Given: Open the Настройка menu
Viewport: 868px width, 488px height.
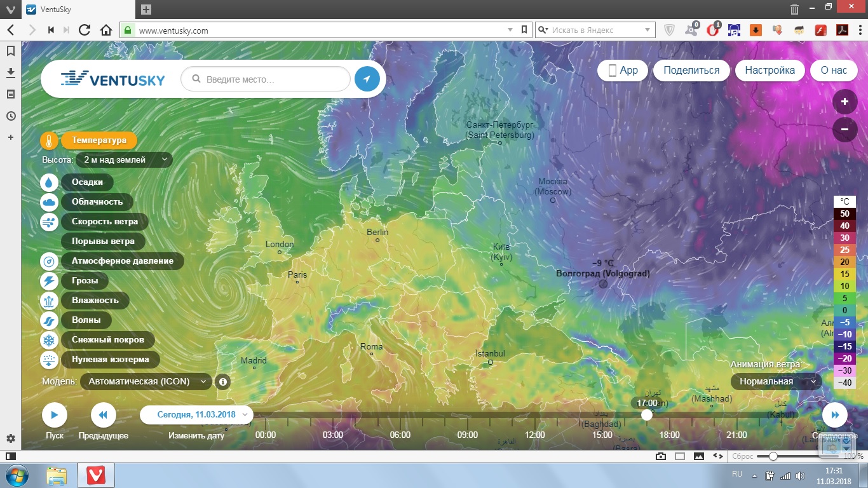Looking at the screenshot, I should pyautogui.click(x=770, y=71).
